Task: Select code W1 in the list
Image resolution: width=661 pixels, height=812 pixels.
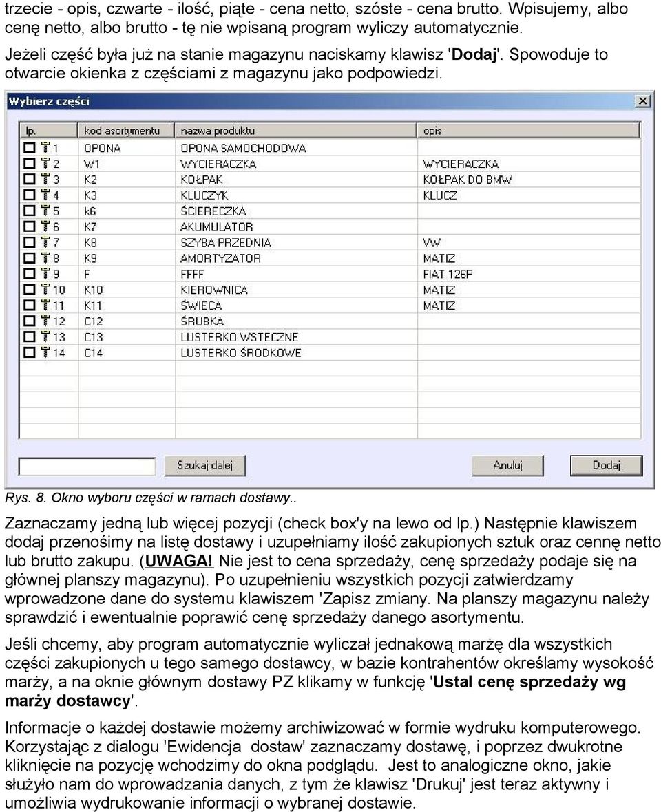Action: pos(91,164)
